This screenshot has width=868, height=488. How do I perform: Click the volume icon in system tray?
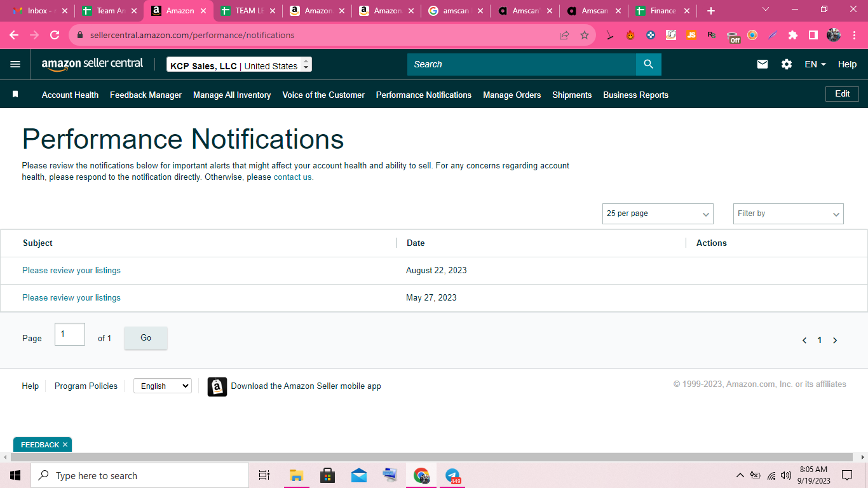[x=786, y=475]
